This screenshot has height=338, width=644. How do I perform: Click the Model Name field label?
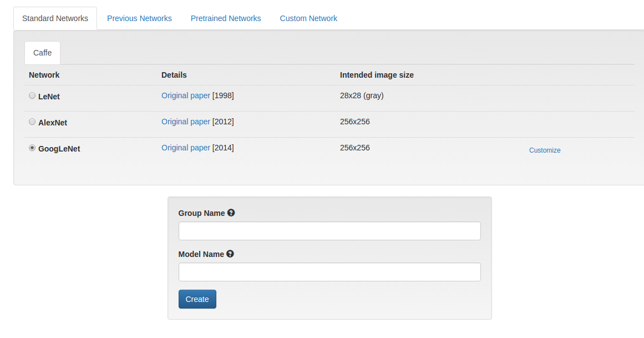point(201,254)
